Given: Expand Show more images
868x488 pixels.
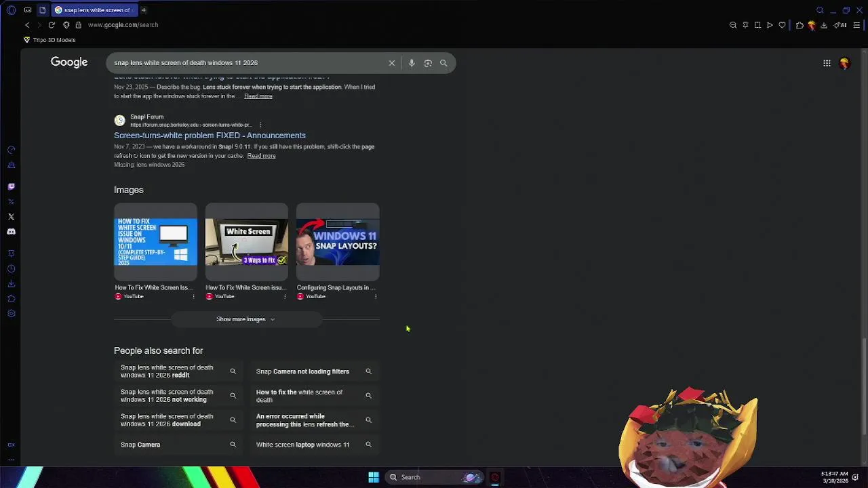Looking at the screenshot, I should tap(245, 319).
